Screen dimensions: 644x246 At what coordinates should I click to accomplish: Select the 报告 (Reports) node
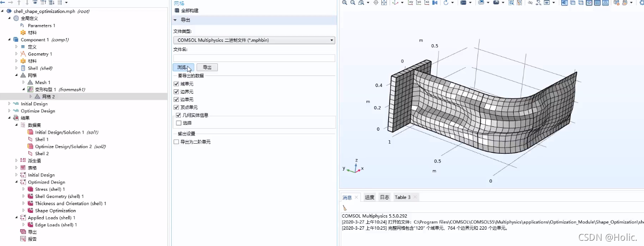click(32, 239)
